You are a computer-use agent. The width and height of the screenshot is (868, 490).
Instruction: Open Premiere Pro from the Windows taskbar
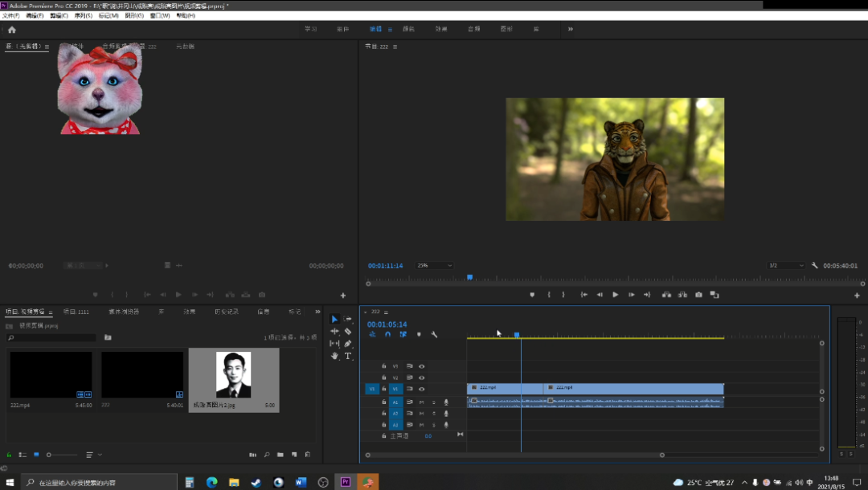coord(346,482)
